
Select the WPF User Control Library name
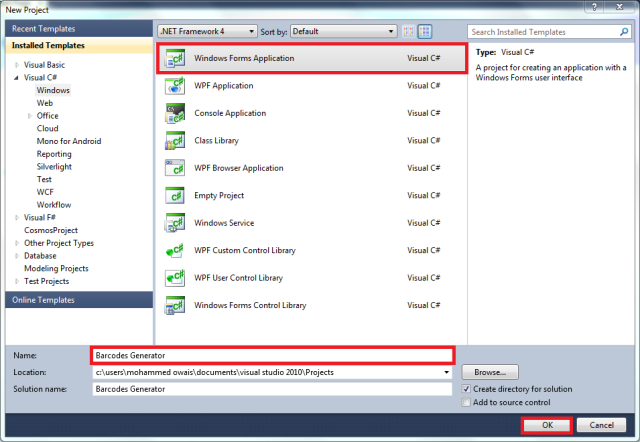tap(238, 278)
